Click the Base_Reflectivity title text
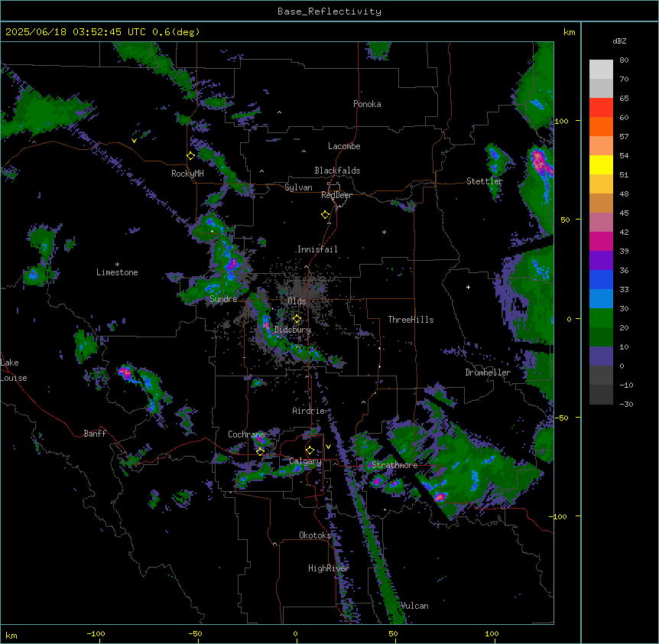659x644 pixels. pyautogui.click(x=329, y=11)
